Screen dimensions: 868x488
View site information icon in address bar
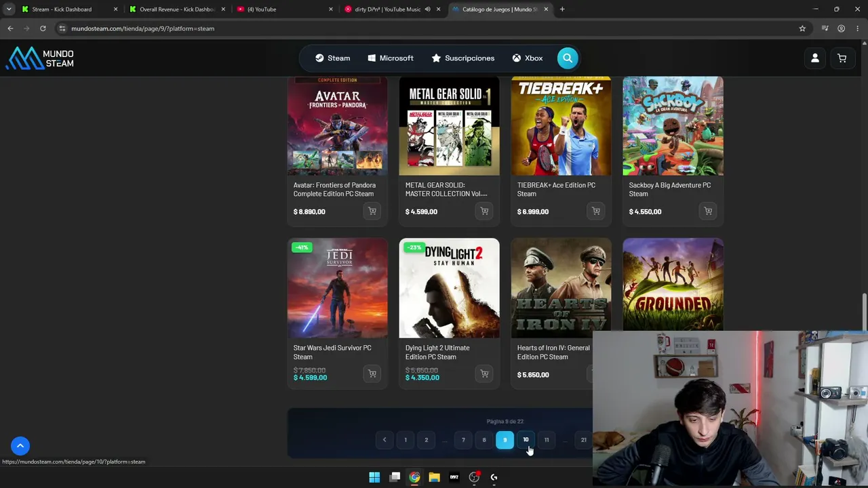click(x=62, y=28)
